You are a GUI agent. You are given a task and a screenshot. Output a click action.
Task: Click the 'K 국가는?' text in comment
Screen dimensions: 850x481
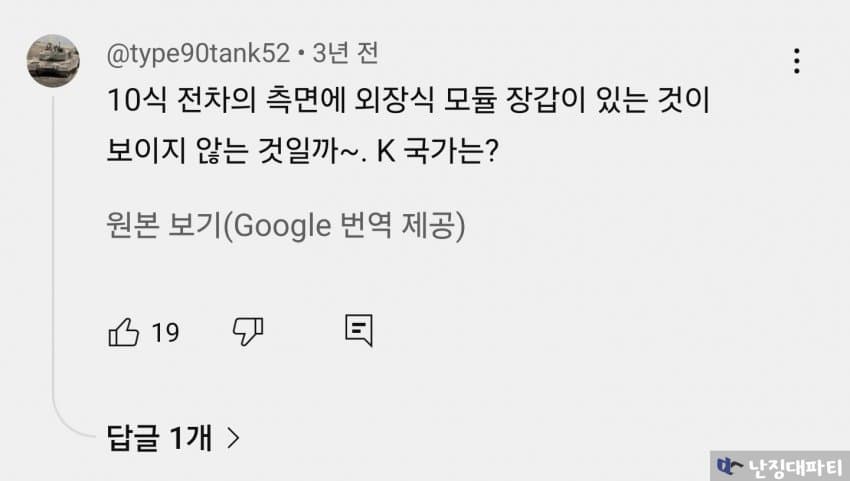click(438, 154)
